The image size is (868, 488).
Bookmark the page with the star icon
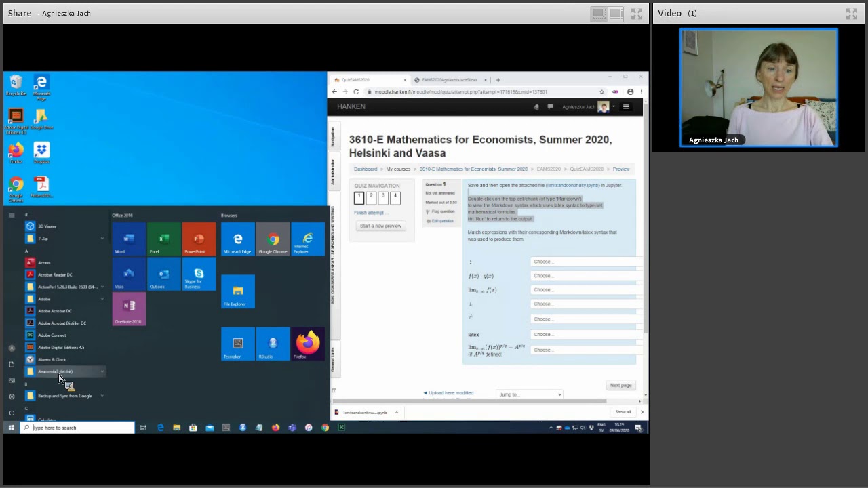click(601, 92)
